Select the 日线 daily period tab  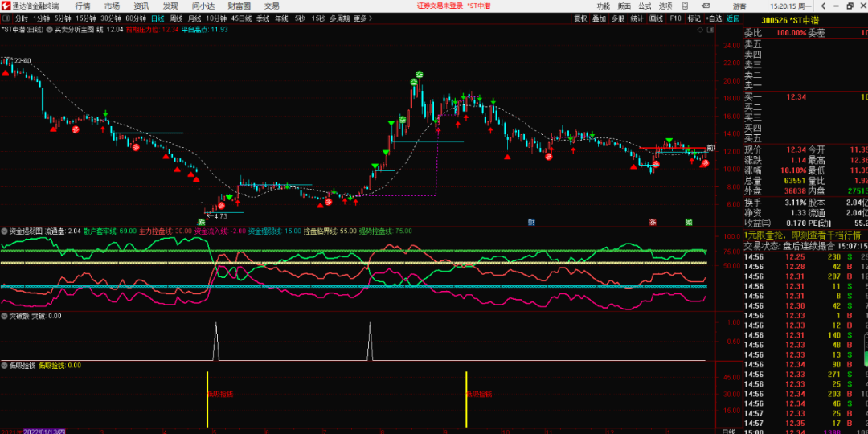click(x=158, y=18)
